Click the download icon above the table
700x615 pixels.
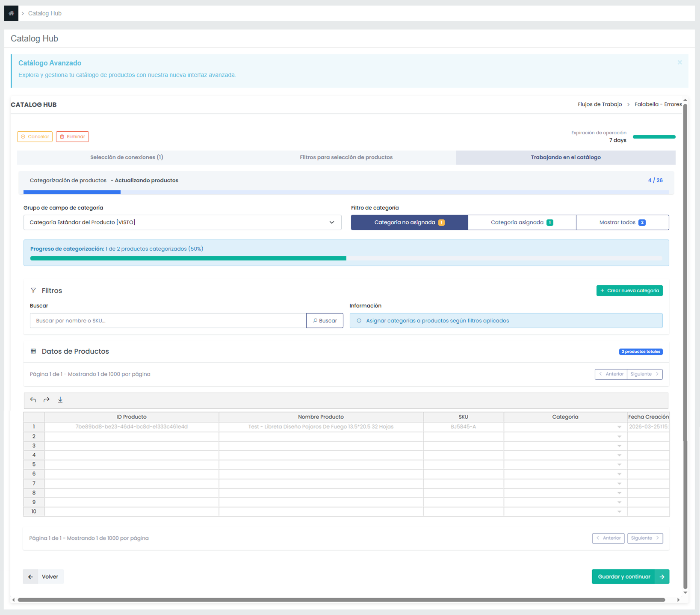pos(60,400)
